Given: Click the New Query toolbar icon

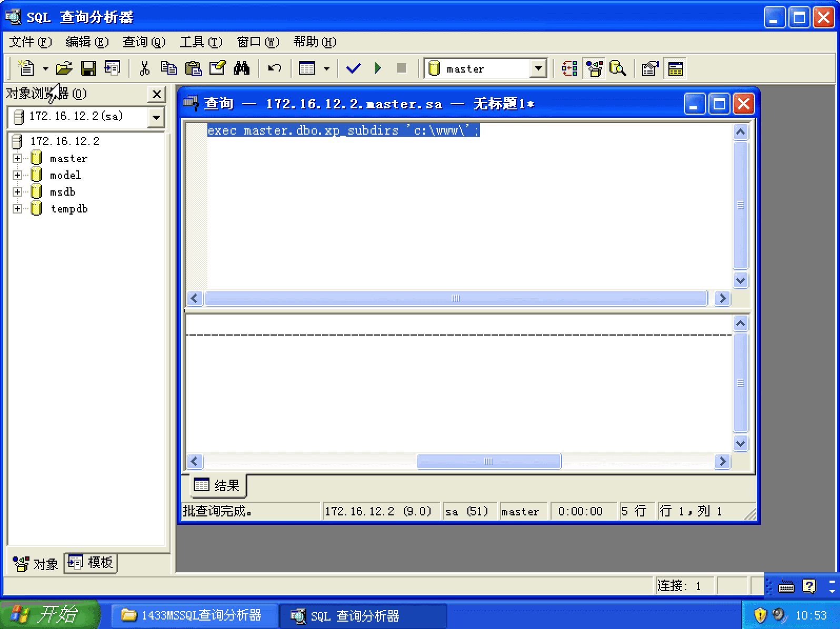Looking at the screenshot, I should 26,68.
